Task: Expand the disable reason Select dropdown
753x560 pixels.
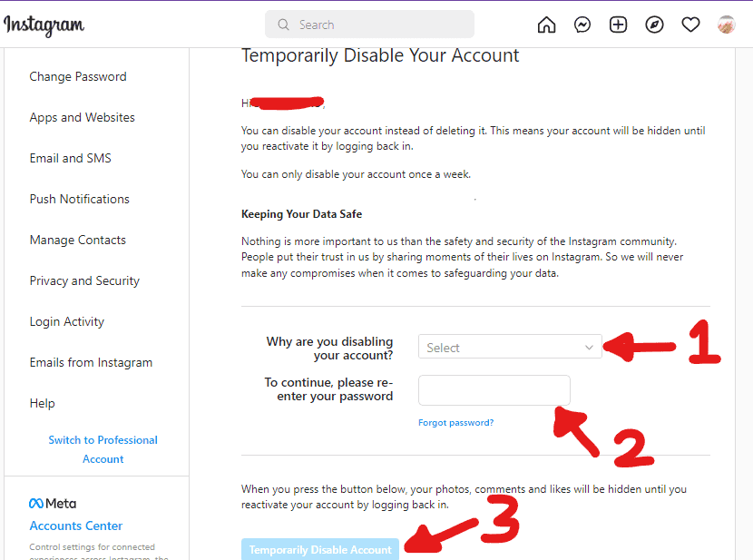Action: tap(510, 347)
